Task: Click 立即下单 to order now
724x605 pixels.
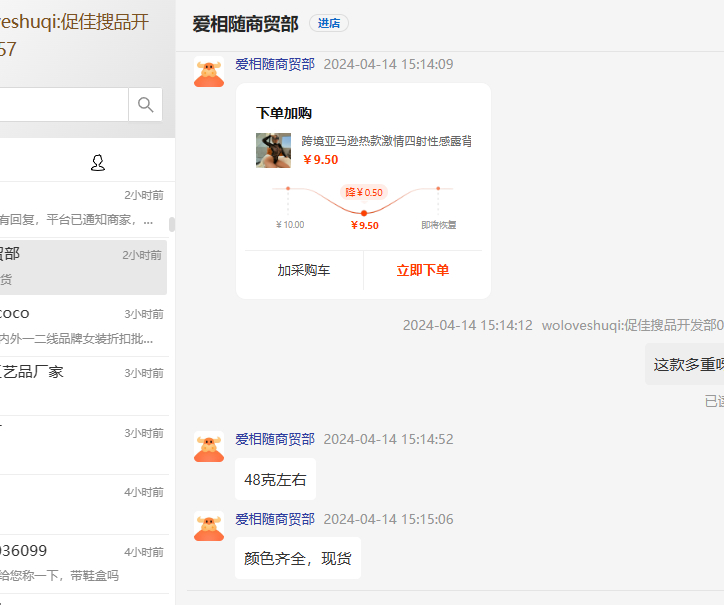Action: point(422,270)
